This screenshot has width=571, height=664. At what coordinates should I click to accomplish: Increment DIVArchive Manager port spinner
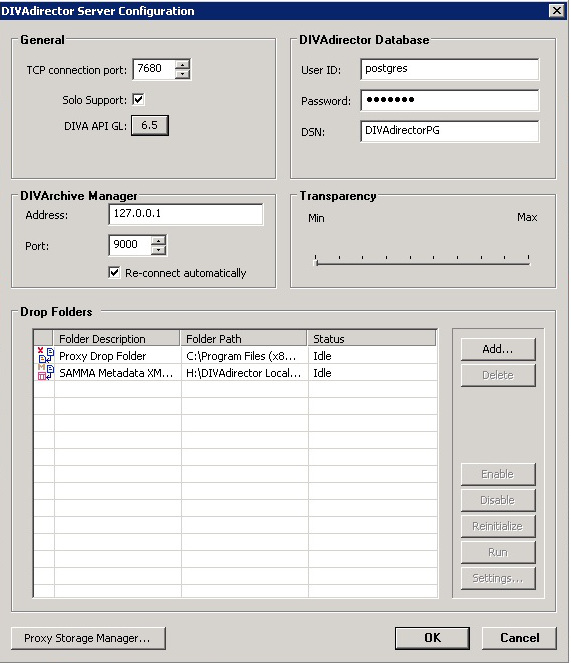tap(158, 241)
